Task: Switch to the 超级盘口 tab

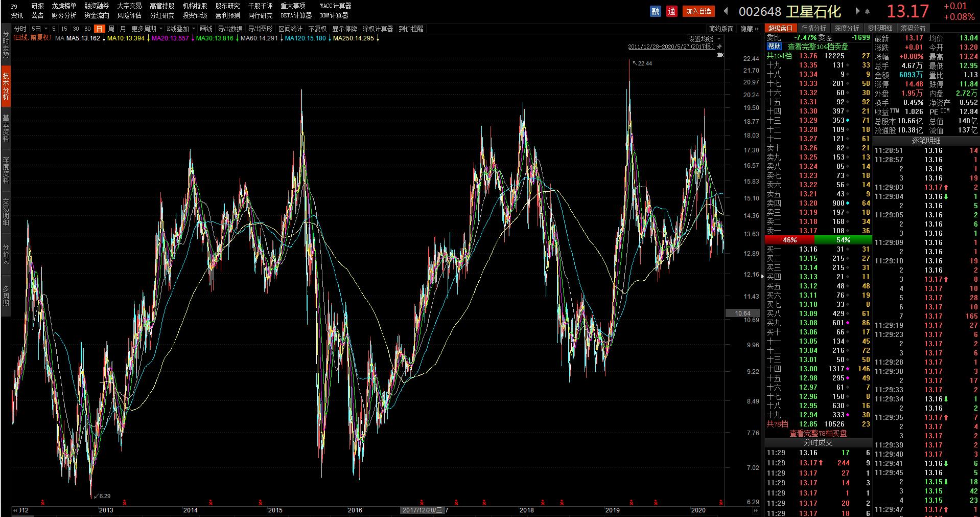Action: pos(780,28)
